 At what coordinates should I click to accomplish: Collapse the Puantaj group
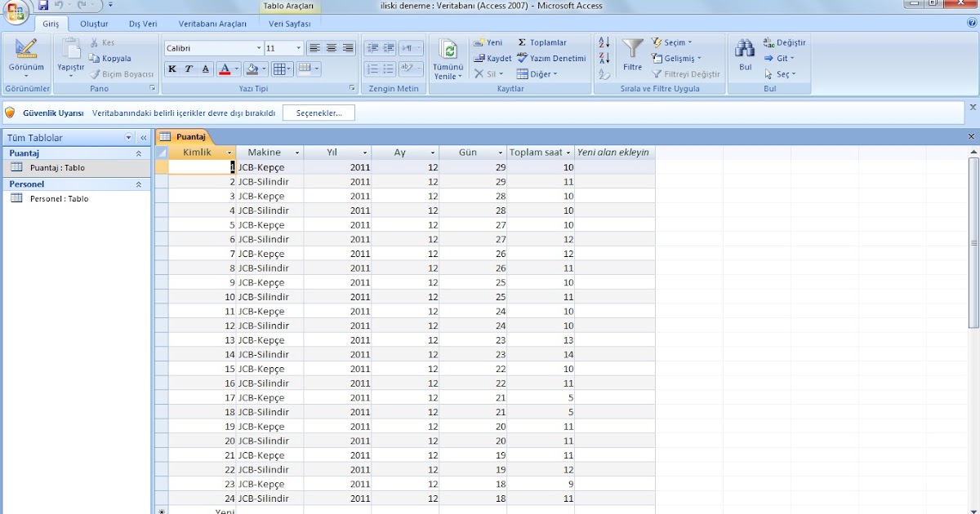click(x=139, y=153)
